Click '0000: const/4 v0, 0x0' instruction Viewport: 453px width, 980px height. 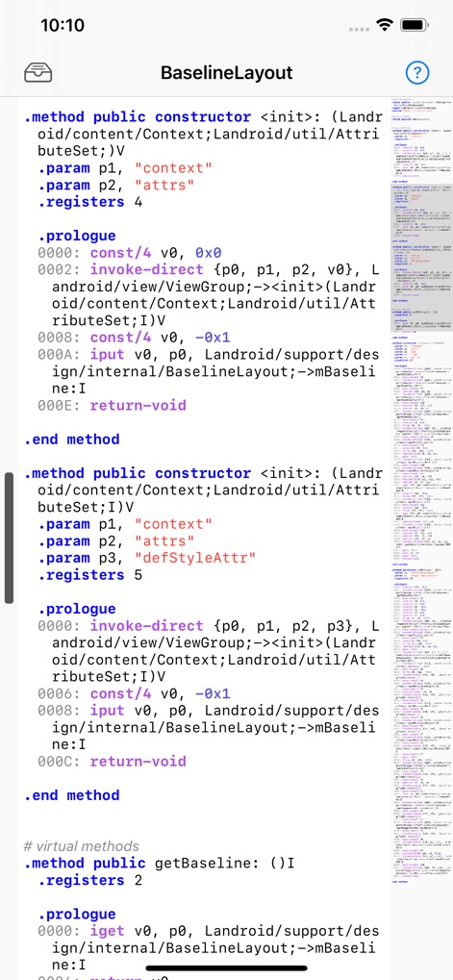click(130, 253)
